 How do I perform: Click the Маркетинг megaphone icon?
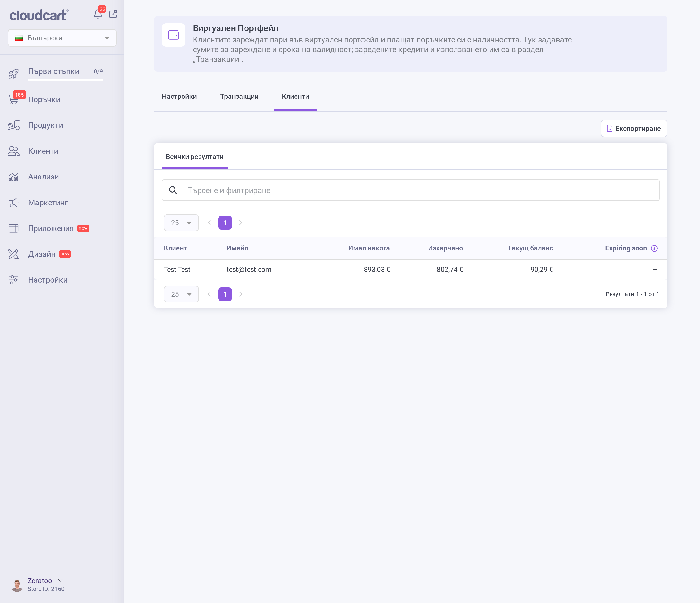(x=14, y=203)
